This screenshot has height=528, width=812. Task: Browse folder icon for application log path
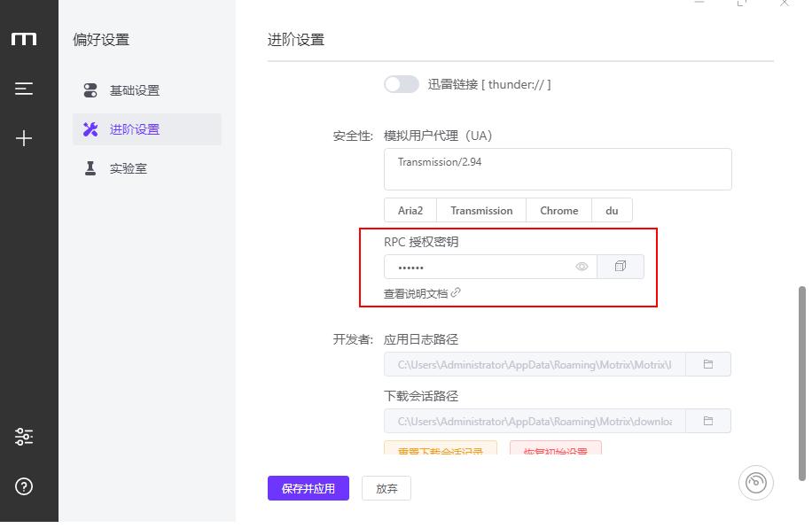[708, 364]
